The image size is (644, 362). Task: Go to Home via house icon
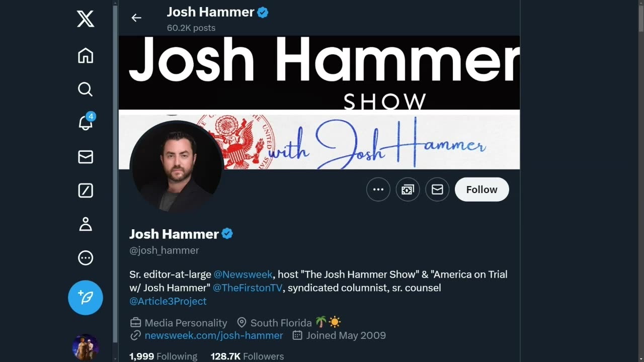point(86,55)
